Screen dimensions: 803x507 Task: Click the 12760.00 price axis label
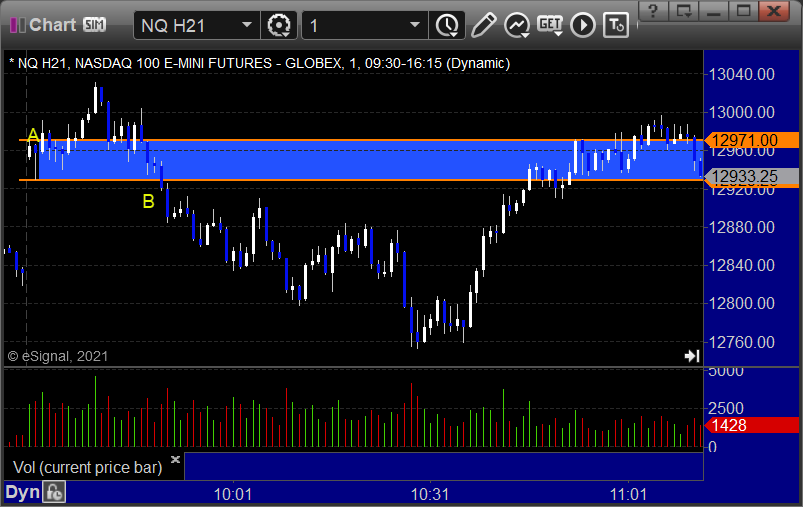741,342
